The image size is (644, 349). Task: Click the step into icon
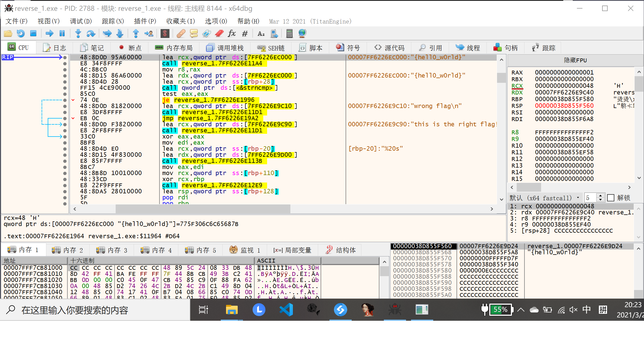[78, 34]
